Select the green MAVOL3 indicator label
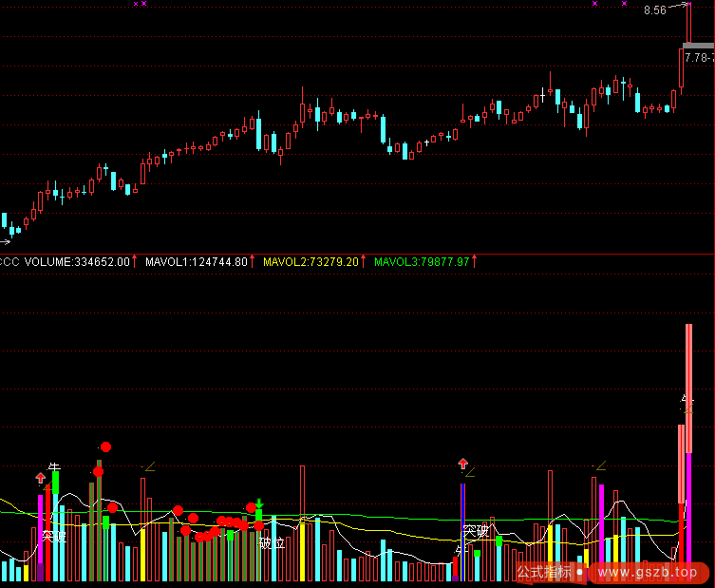Viewport: 715px width, 588px height. point(423,261)
